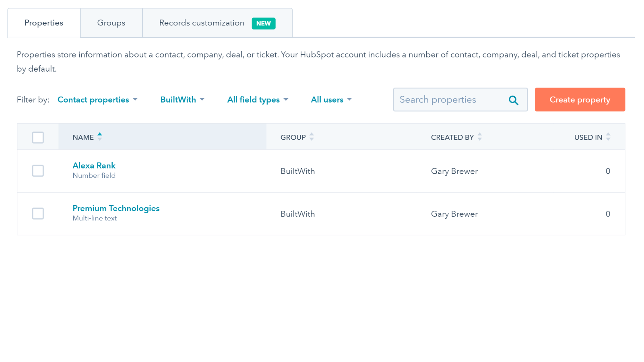Open the All field types dropdown
644x362 pixels.
(258, 99)
